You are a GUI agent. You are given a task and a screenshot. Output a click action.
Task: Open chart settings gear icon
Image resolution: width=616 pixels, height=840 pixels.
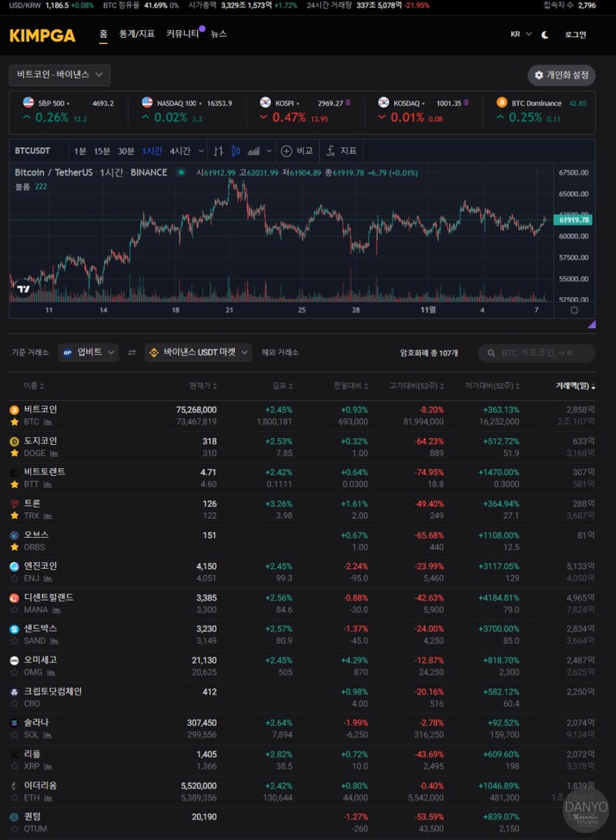coord(574,310)
